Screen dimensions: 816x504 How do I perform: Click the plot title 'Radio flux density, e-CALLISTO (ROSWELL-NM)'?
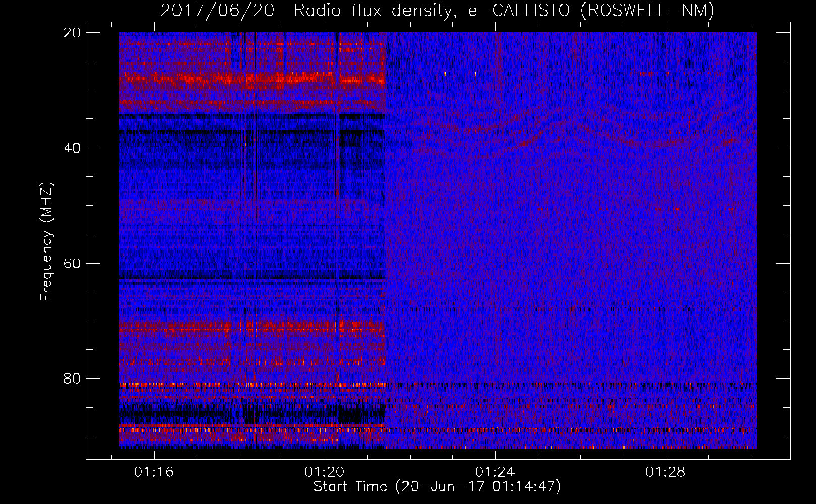(x=504, y=10)
